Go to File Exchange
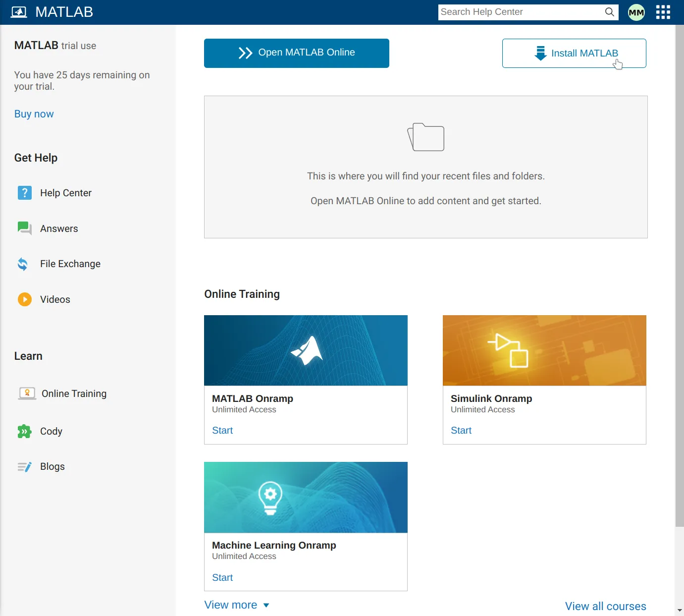 click(x=70, y=264)
